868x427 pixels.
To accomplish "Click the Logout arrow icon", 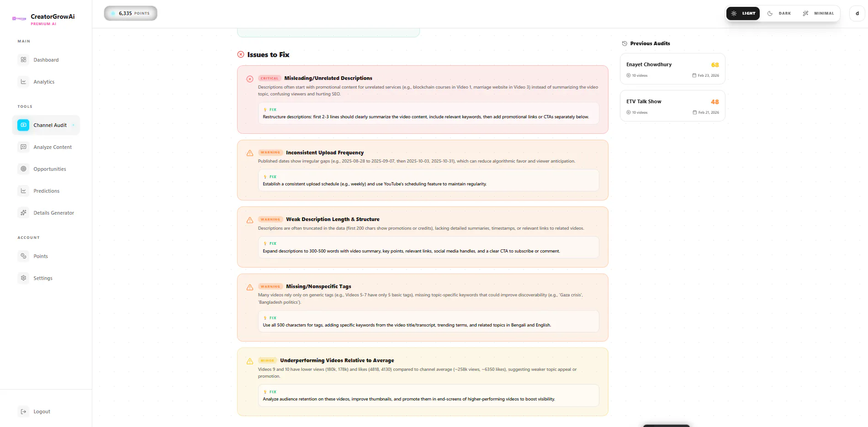I will pos(23,411).
